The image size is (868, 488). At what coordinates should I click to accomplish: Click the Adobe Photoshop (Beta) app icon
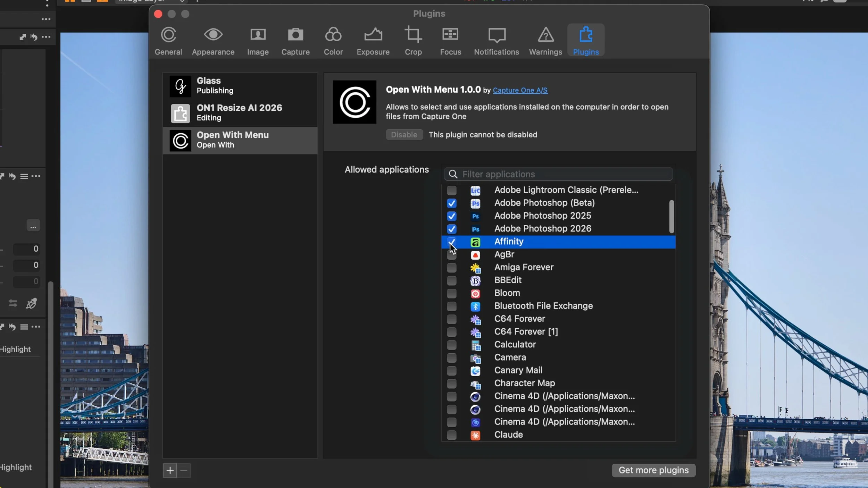(x=475, y=203)
